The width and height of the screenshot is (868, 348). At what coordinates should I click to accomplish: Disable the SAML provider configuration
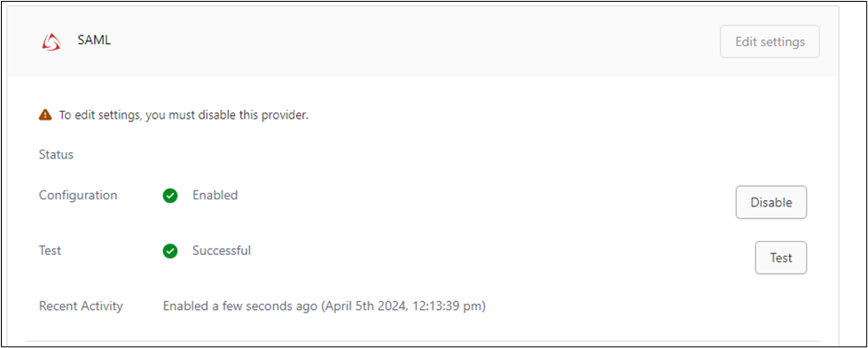click(771, 203)
